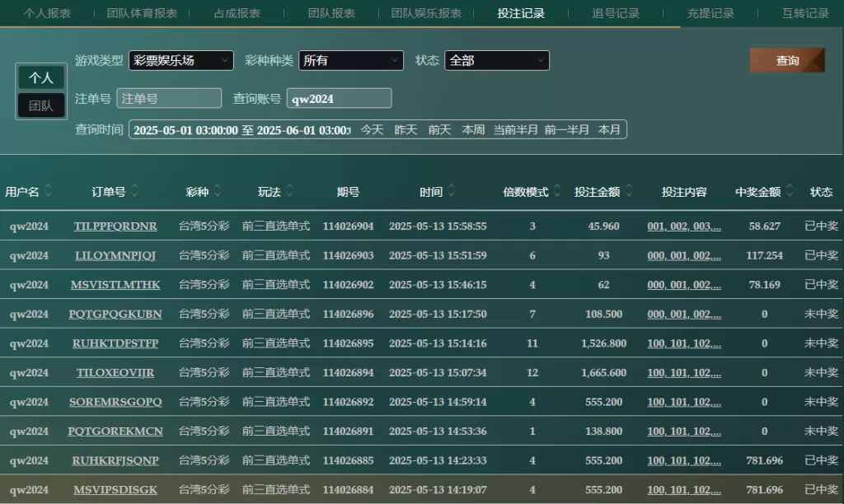Image resolution: width=844 pixels, height=504 pixels.
Task: Open order RUHKTDFSTFP details
Action: coord(115,343)
